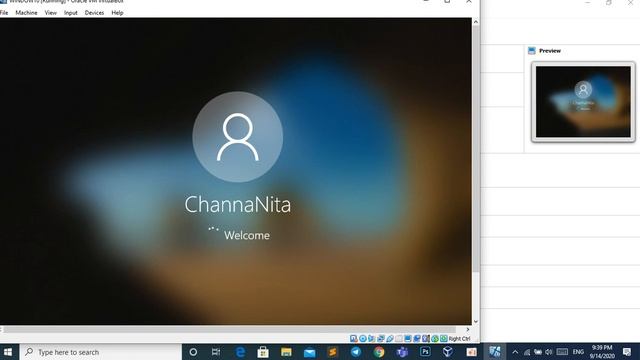640x360 pixels.
Task: Open the Action Center notifications icon
Action: 627,352
